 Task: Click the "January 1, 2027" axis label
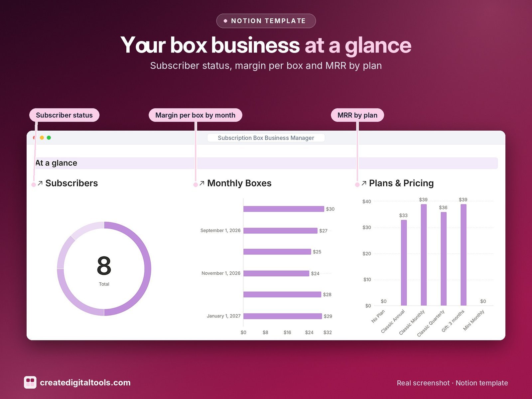(223, 316)
